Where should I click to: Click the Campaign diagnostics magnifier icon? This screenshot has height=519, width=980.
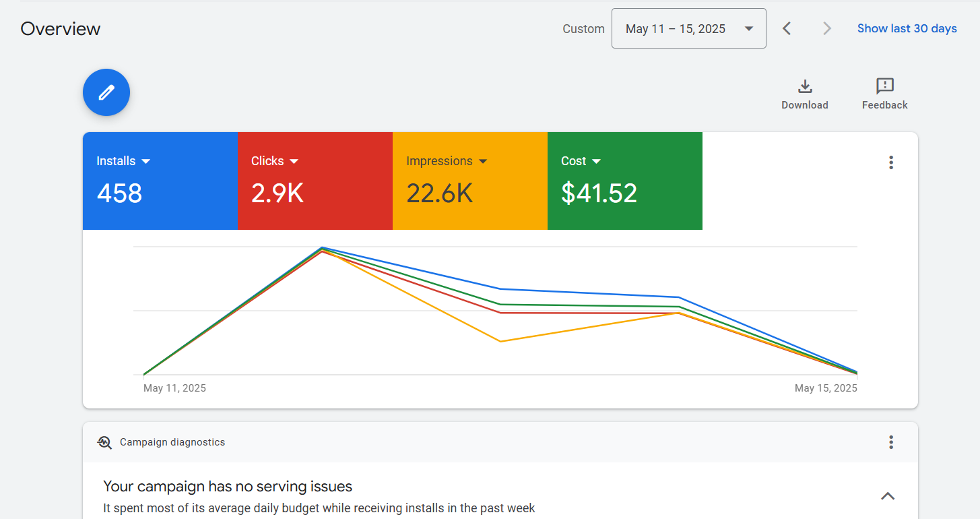coord(104,442)
